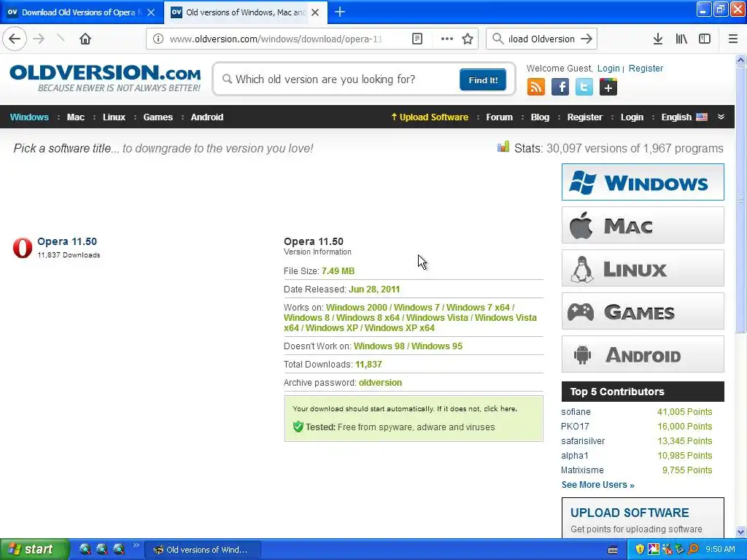The width and height of the screenshot is (747, 560).
Task: Open the browser home page icon
Action: click(85, 39)
